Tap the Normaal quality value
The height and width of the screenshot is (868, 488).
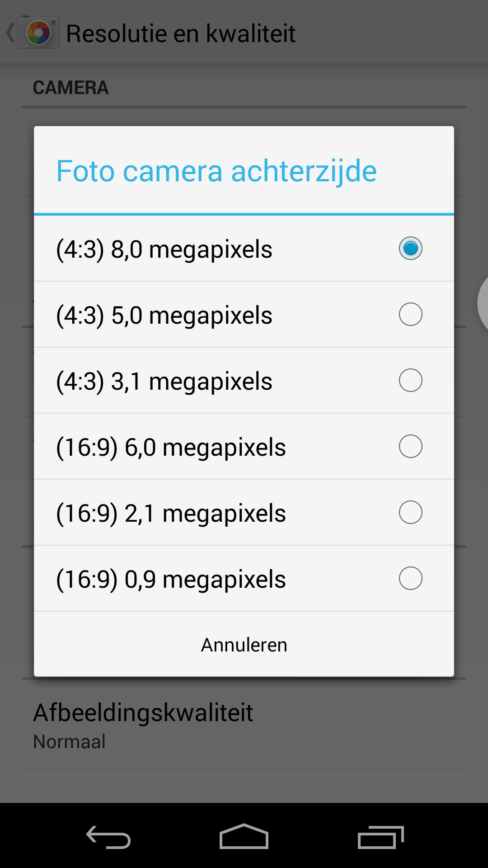(x=70, y=742)
